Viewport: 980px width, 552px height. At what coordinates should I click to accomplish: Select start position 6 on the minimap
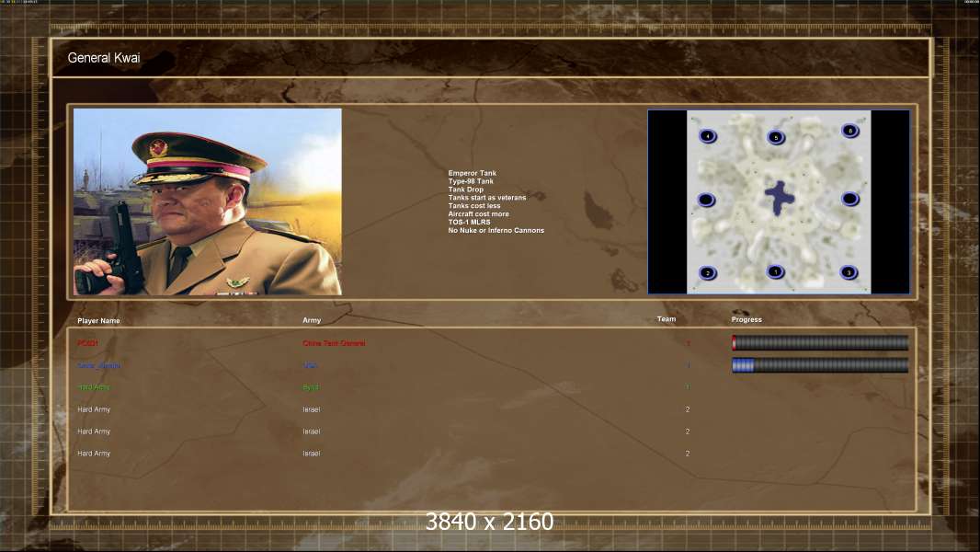[850, 131]
